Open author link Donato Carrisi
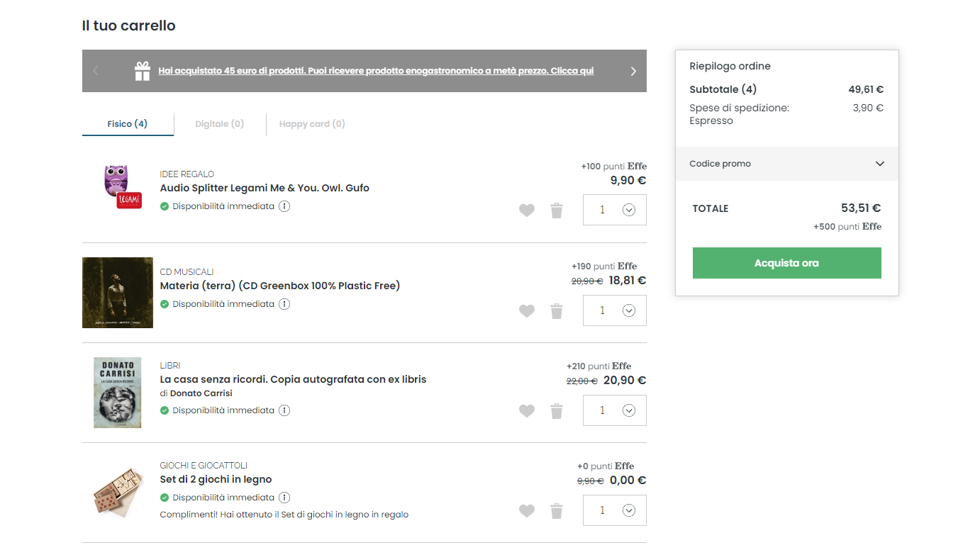The width and height of the screenshot is (980, 555). pos(201,393)
